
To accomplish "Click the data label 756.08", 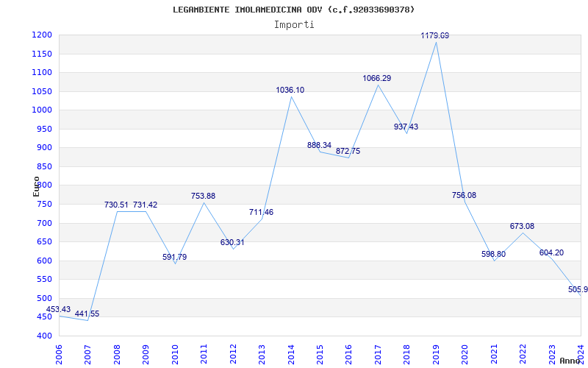I will click(464, 195).
